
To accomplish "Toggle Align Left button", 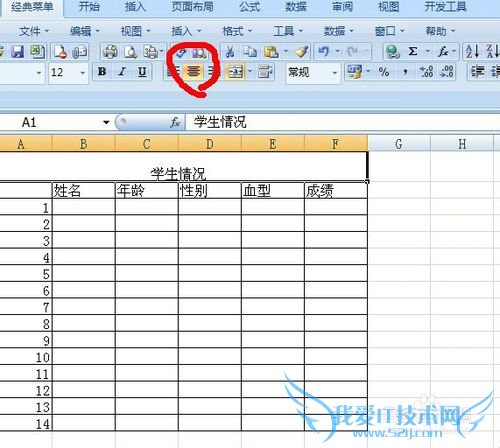I will pos(173,72).
